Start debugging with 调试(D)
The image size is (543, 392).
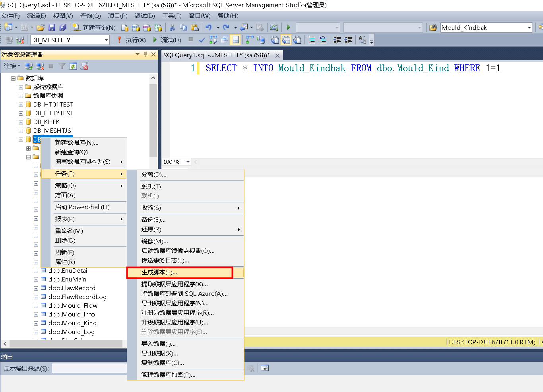point(167,40)
